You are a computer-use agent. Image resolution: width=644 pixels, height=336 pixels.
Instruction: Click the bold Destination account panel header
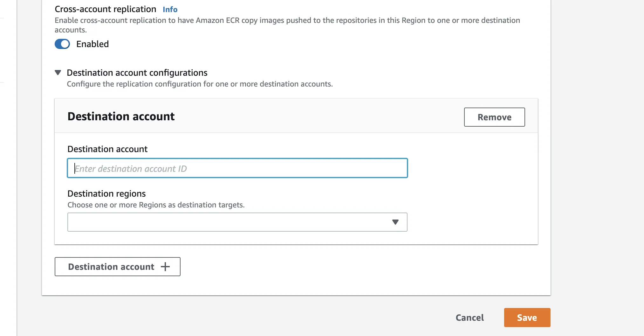(x=121, y=116)
